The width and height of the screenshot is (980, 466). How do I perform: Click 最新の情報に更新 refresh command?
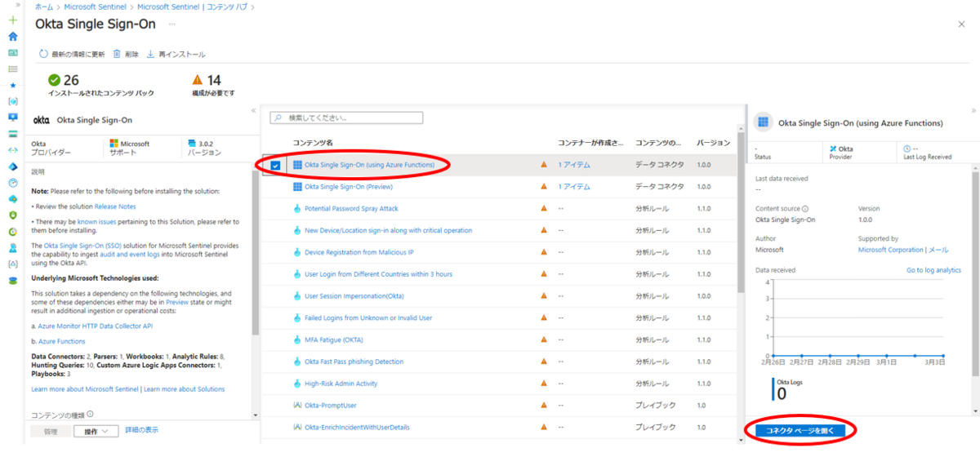pos(72,54)
